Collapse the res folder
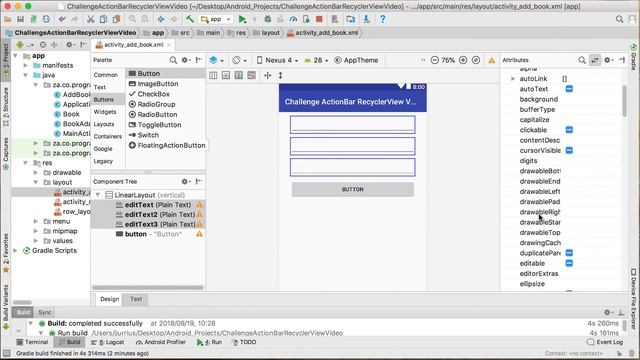 (x=26, y=163)
